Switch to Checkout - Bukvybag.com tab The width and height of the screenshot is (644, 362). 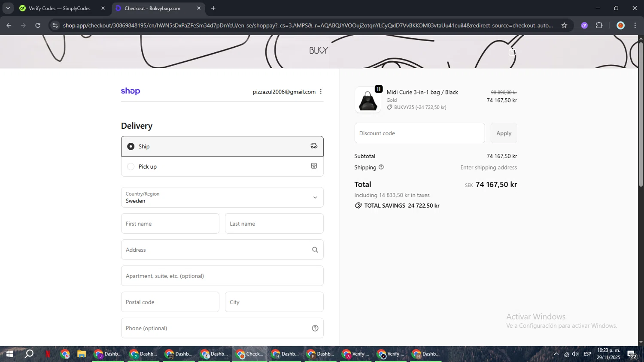[152, 8]
